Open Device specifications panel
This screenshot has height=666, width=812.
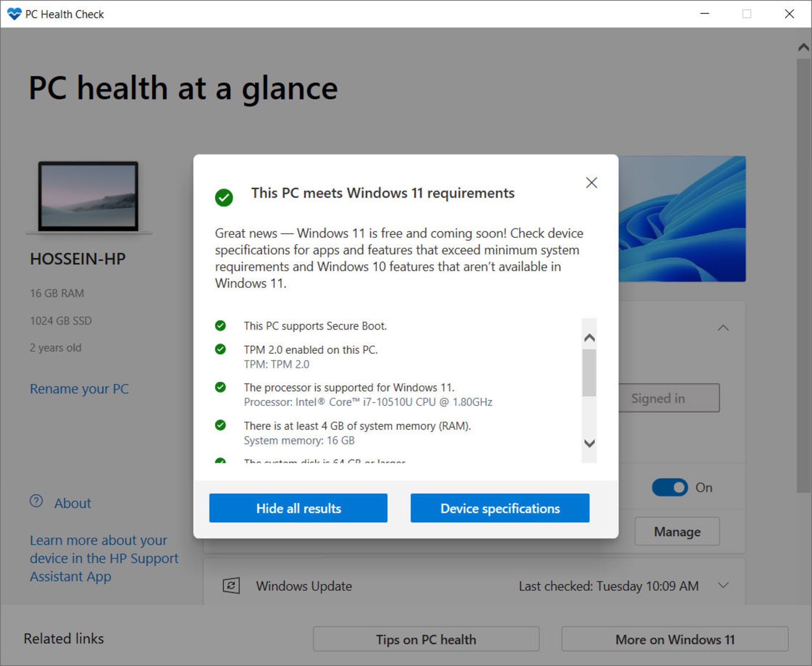tap(499, 507)
